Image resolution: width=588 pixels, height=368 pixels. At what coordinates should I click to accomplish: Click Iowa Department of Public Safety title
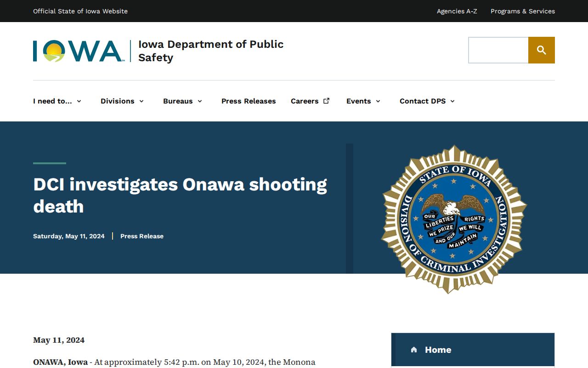211,51
